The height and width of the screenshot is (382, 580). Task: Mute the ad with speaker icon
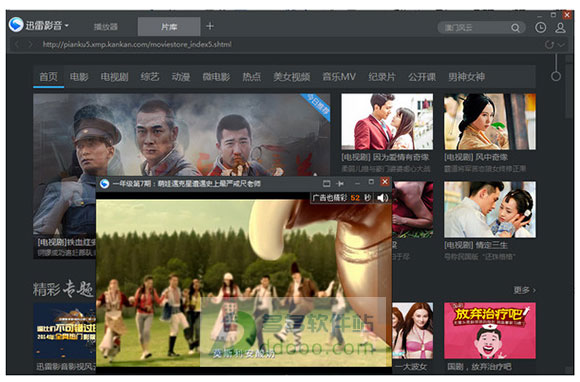pos(382,198)
